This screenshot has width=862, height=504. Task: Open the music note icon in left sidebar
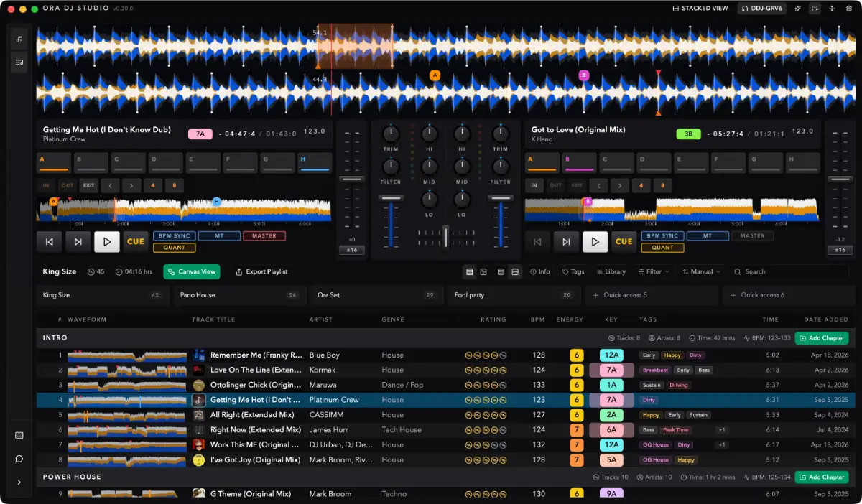pos(19,38)
